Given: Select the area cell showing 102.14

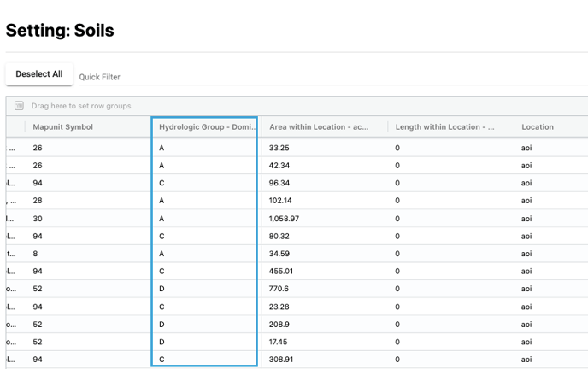Looking at the screenshot, I should [x=284, y=201].
